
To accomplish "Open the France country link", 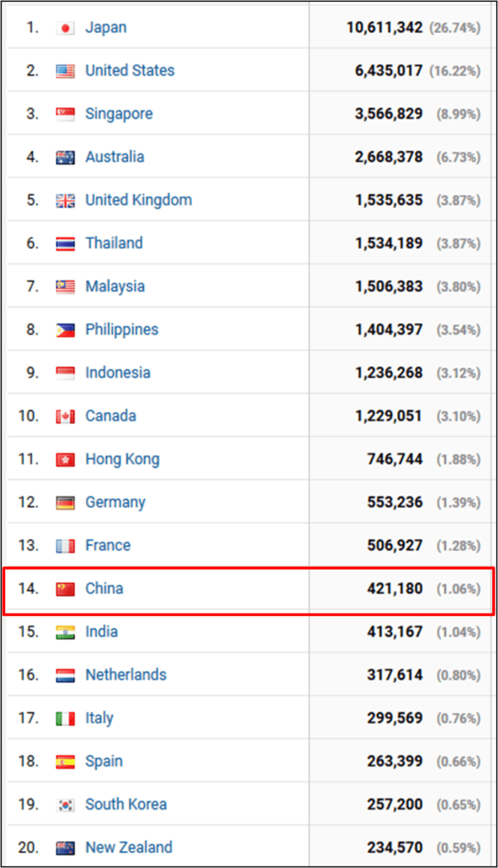I will pos(108,545).
